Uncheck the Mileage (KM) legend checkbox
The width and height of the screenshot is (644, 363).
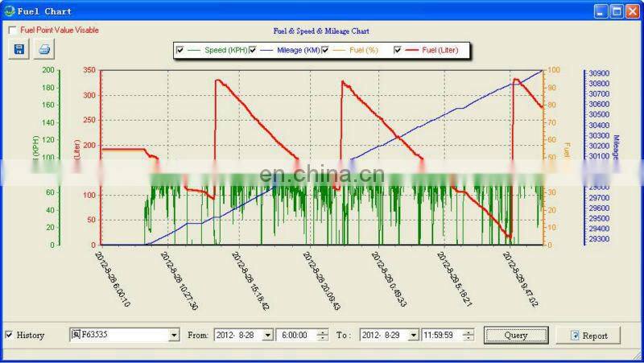pyautogui.click(x=252, y=50)
